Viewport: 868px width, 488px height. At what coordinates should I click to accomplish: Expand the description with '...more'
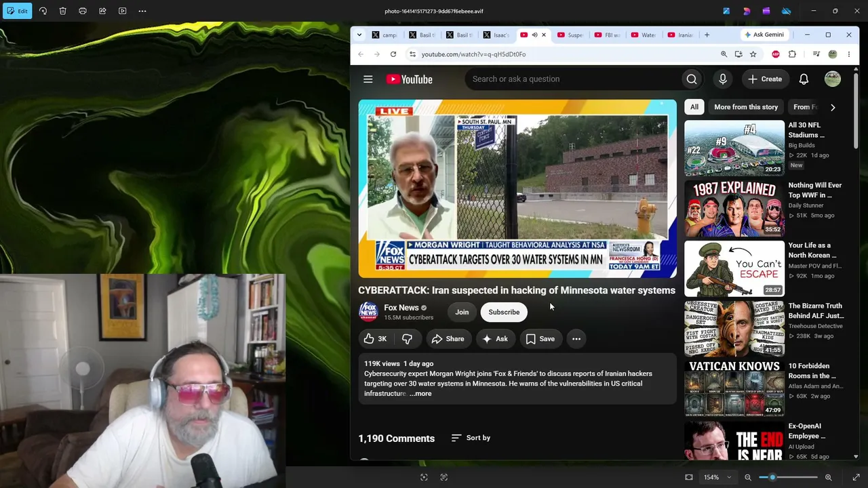pyautogui.click(x=420, y=394)
